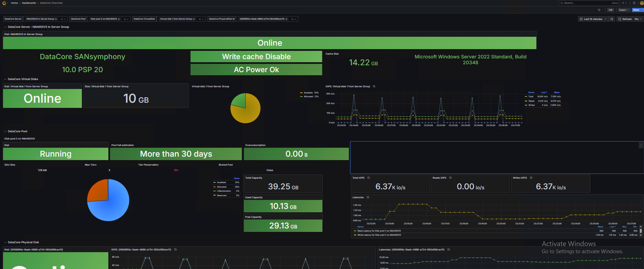
Task: Click info icon next to Reads IOPS
Action: tap(450, 178)
